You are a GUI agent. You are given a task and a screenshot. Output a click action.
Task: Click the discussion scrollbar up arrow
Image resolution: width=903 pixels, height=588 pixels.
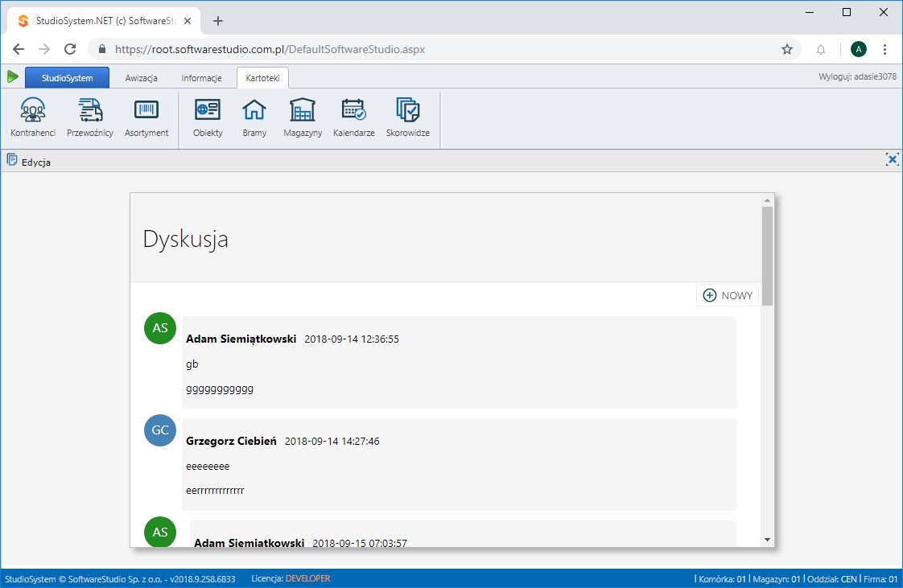click(x=767, y=200)
